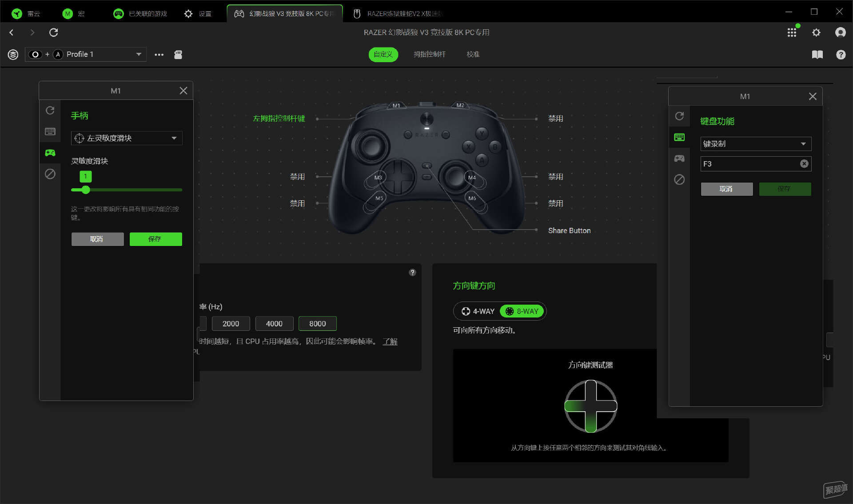The height and width of the screenshot is (504, 853).
Task: Open the three-dot profile options menu
Action: click(x=159, y=55)
